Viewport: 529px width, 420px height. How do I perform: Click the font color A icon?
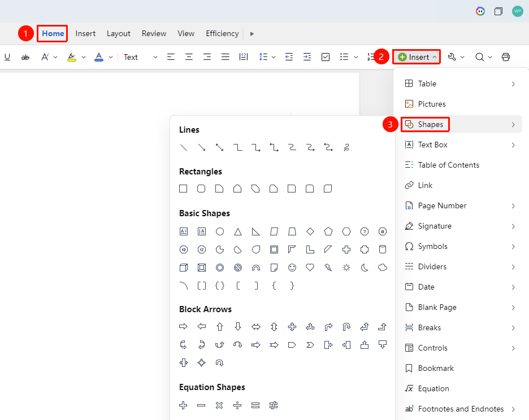click(98, 57)
